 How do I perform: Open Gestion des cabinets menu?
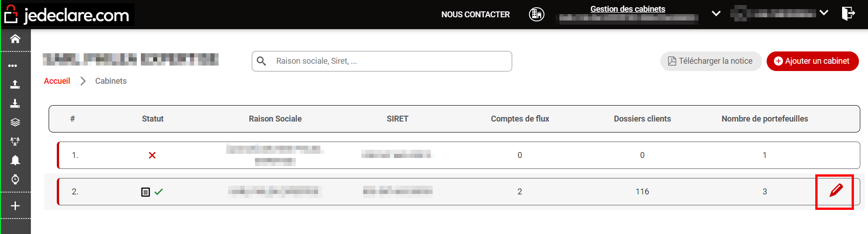pyautogui.click(x=628, y=9)
